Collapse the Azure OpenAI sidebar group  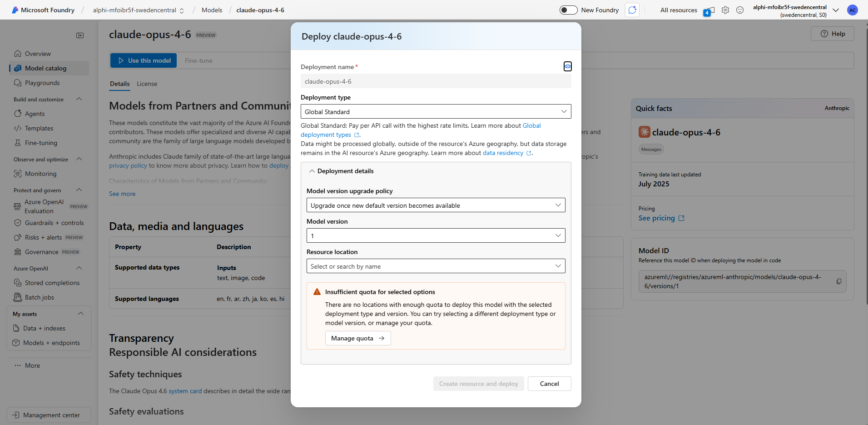coord(79,268)
